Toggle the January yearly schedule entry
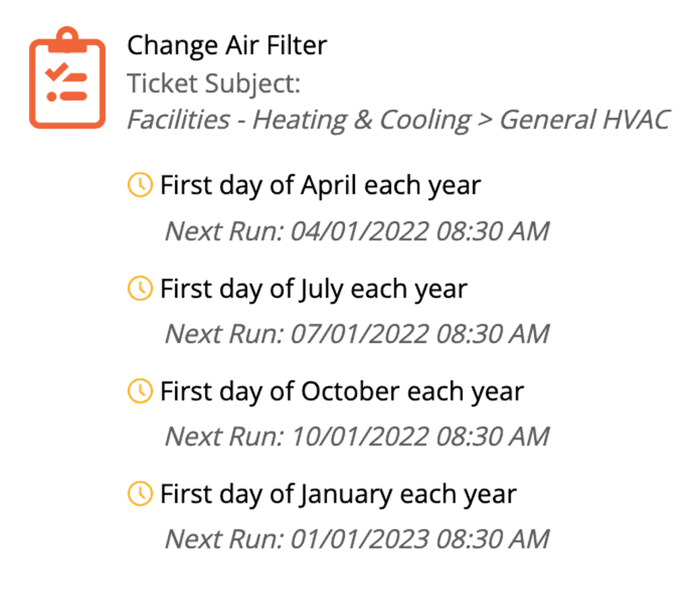 [x=338, y=493]
